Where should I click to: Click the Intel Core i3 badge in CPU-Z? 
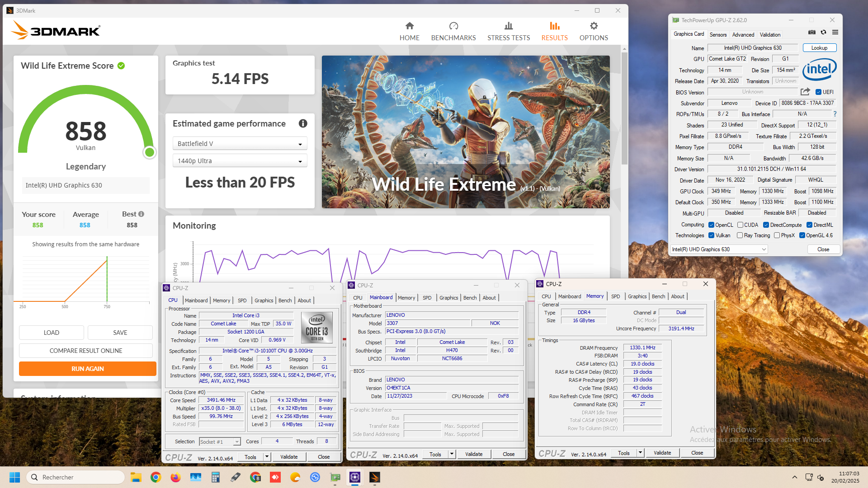coord(316,327)
